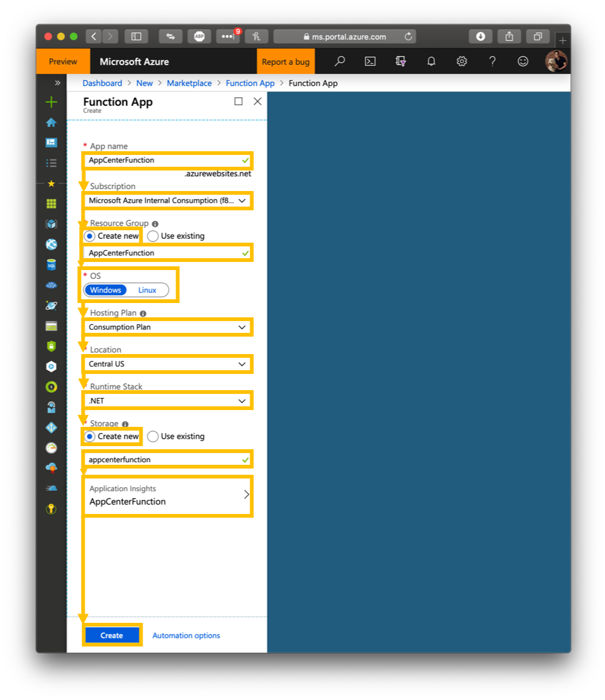Viewport: 605px width, 700px height.
Task: Go to New breadcrumb
Action: (x=144, y=83)
